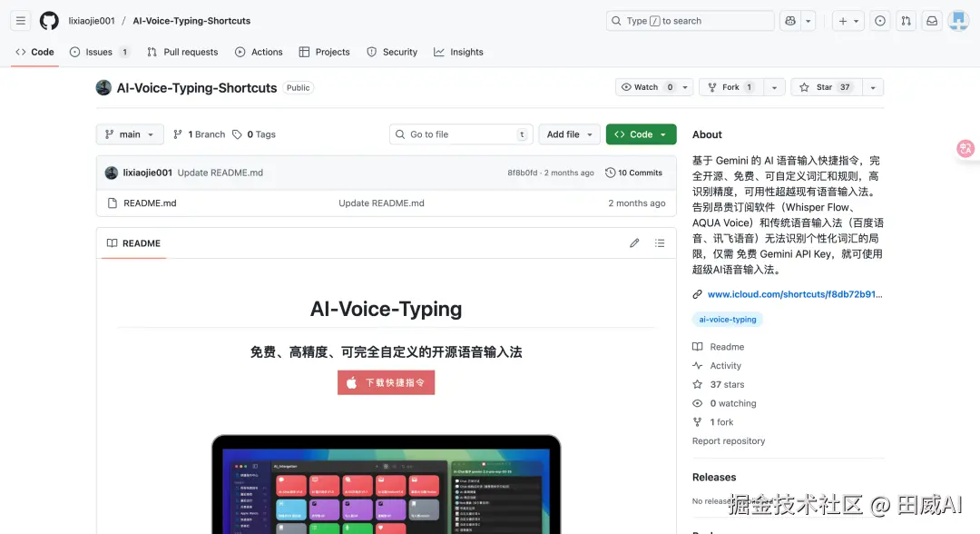Viewport: 980px width, 534px height.
Task: Expand the Fork options dropdown arrow
Action: click(774, 87)
